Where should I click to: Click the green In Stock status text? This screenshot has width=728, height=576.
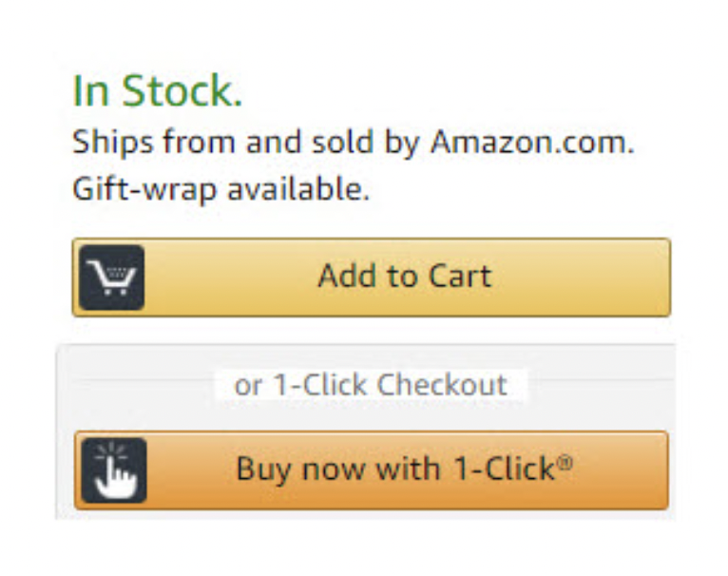click(158, 91)
